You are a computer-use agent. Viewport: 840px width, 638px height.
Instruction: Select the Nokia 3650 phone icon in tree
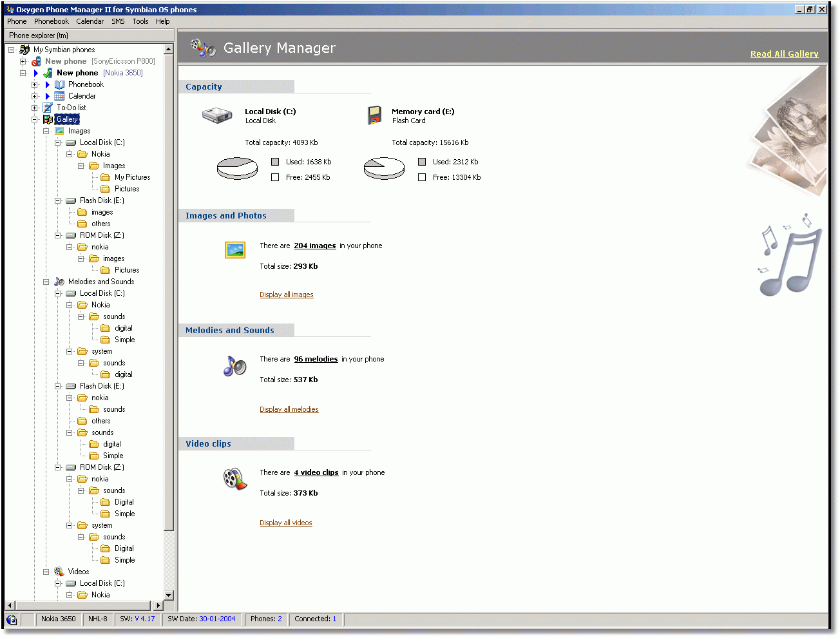(x=48, y=73)
